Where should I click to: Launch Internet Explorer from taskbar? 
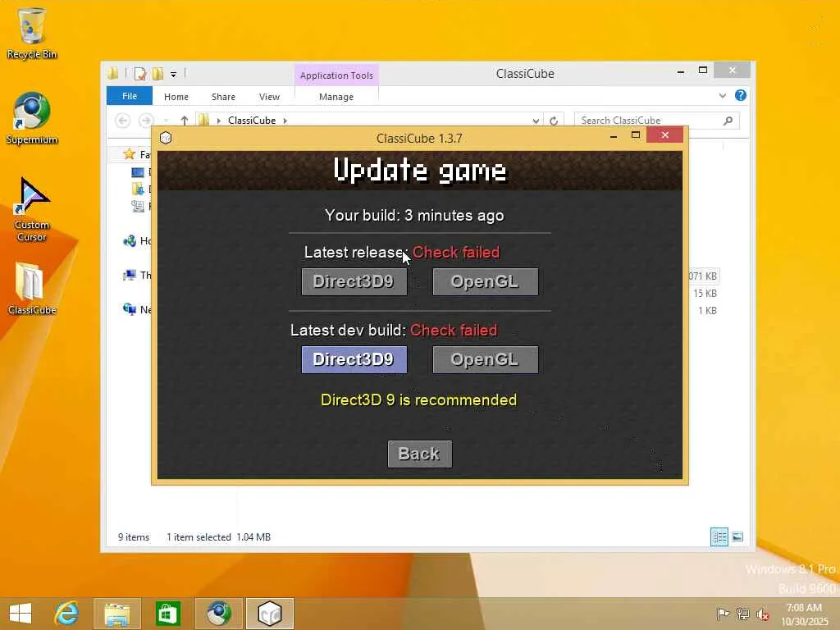coord(67,614)
